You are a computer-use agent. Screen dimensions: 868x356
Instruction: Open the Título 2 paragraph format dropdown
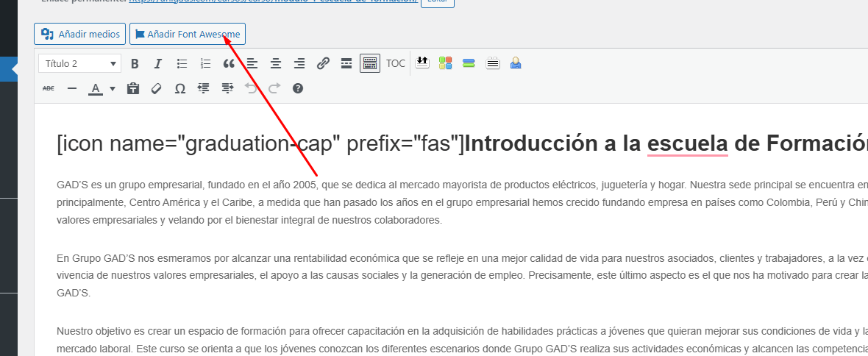(79, 64)
